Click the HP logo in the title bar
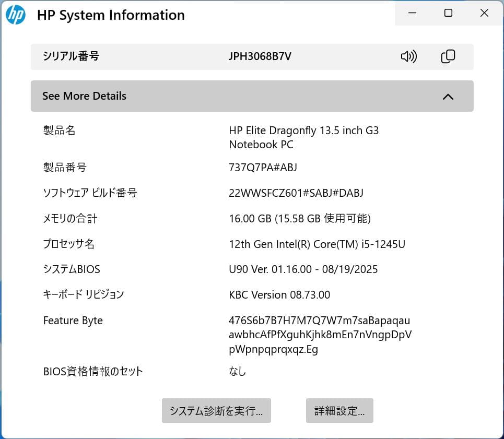 (16, 15)
